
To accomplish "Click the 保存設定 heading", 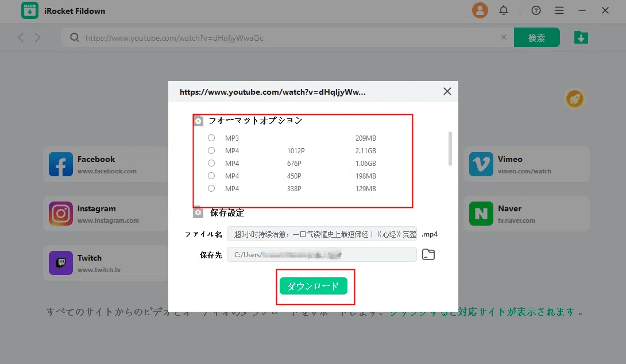I will (x=227, y=213).
